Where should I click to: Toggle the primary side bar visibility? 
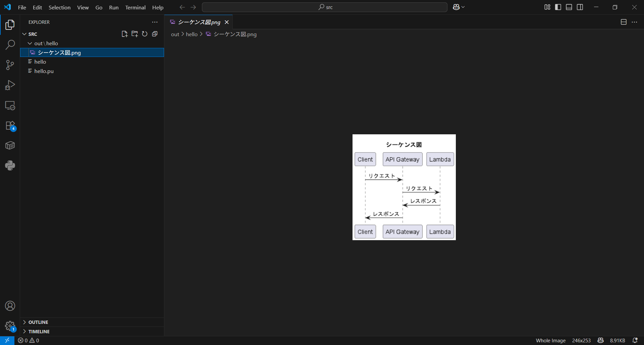coord(558,7)
